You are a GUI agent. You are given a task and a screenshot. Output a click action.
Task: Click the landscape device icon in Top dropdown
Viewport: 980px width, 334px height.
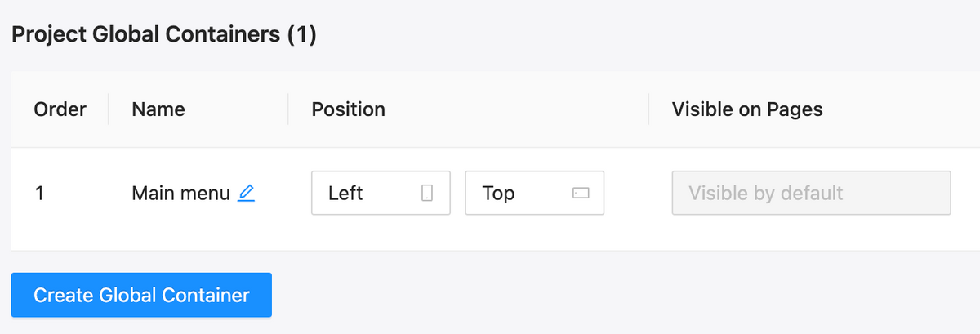[x=581, y=194]
